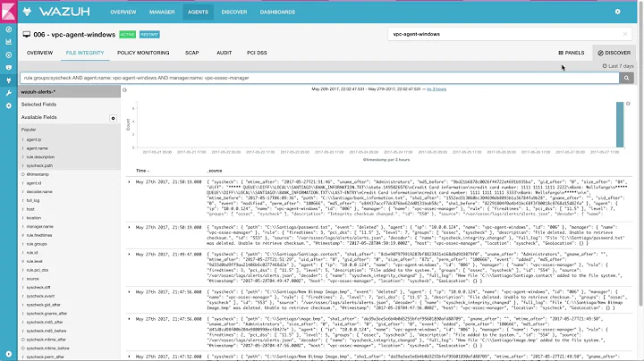Screen dimensions: 644x361
Task: Expand the 21:47:52 event row
Action: tap(130, 357)
